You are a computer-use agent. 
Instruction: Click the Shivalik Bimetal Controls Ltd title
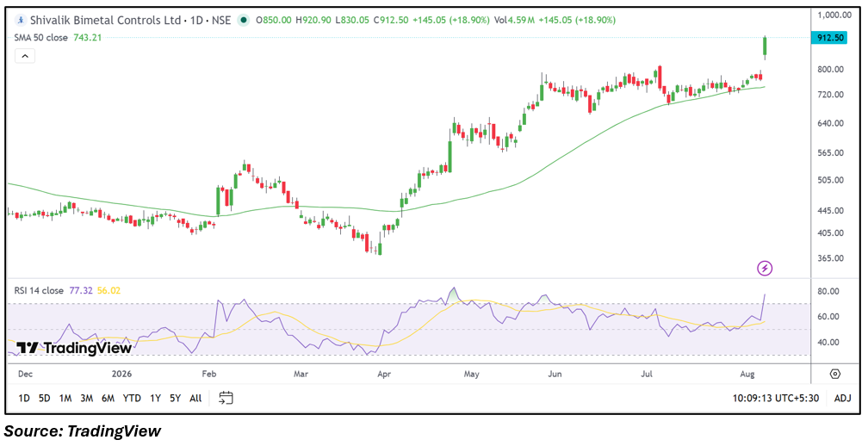click(105, 21)
